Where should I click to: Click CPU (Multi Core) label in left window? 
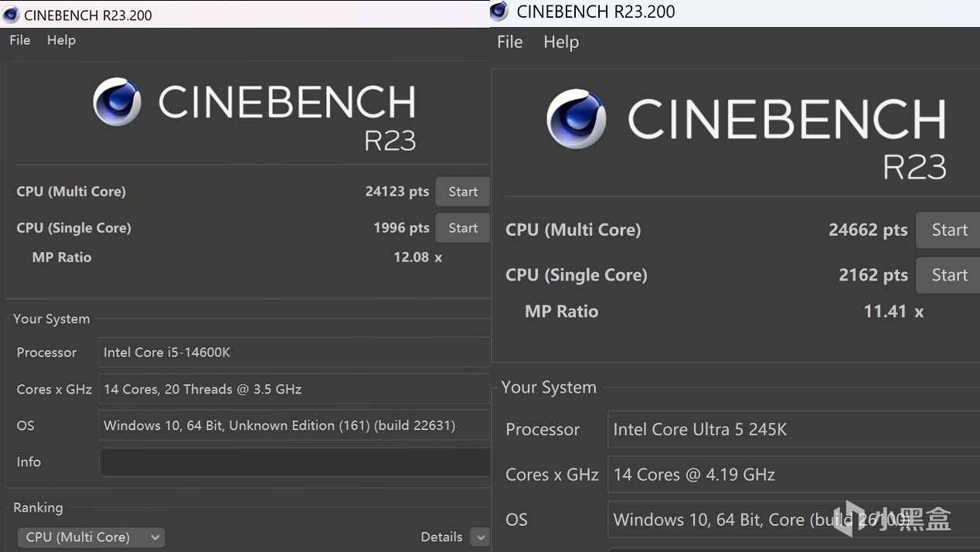(71, 192)
